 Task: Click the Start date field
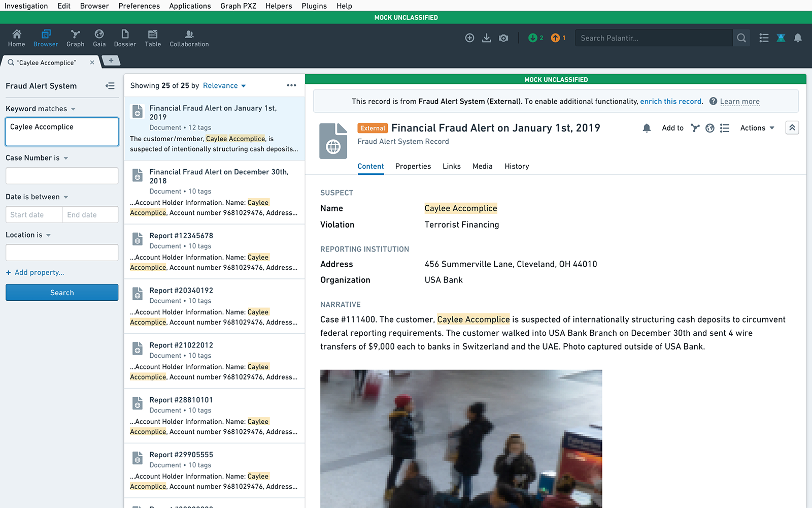pos(34,214)
